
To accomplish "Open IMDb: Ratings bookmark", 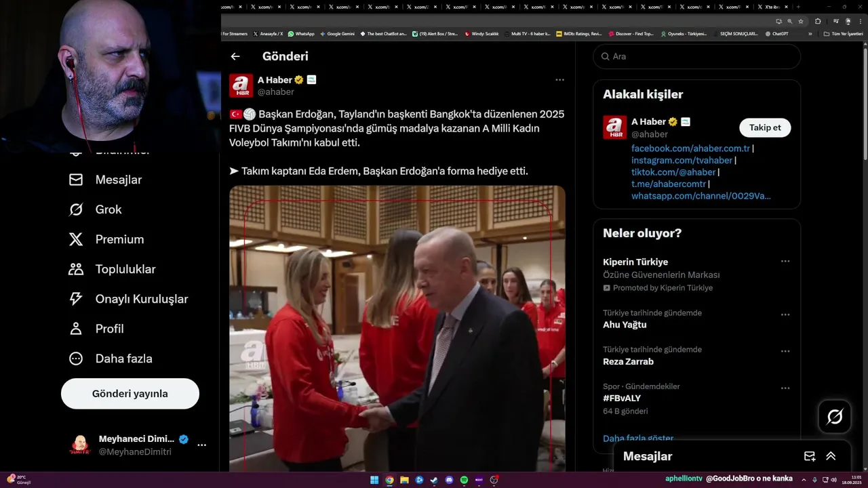I will tap(578, 33).
